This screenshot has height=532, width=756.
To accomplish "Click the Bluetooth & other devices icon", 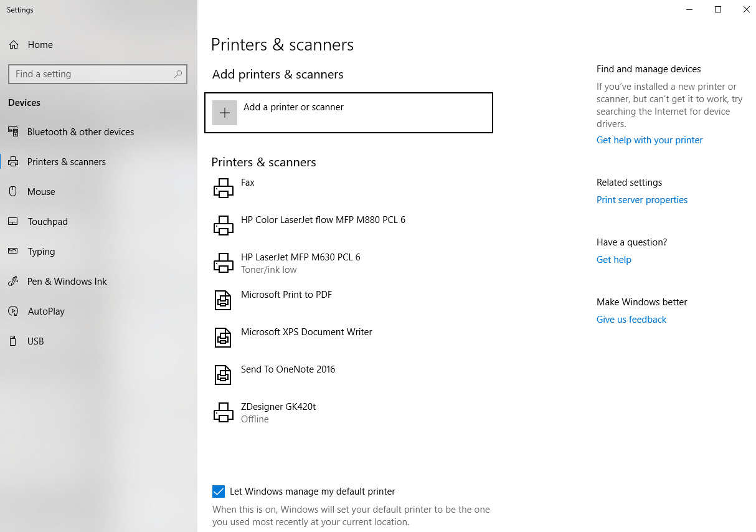I will point(13,132).
